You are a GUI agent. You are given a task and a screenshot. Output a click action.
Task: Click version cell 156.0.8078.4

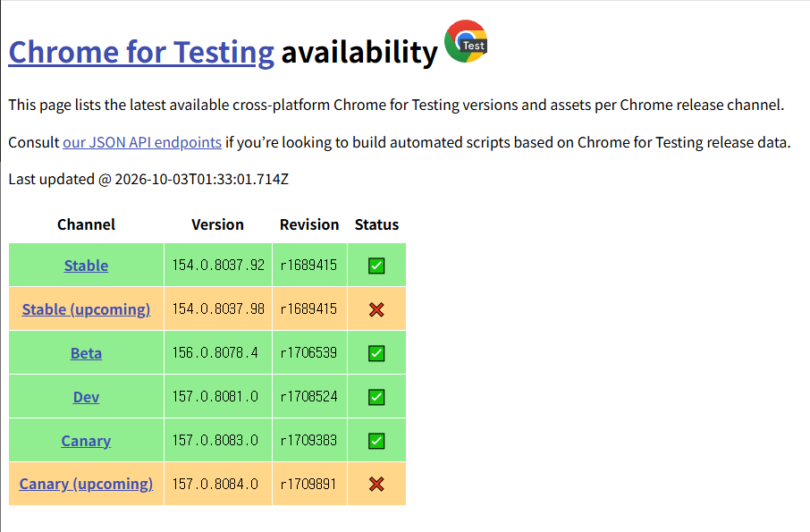(x=218, y=353)
